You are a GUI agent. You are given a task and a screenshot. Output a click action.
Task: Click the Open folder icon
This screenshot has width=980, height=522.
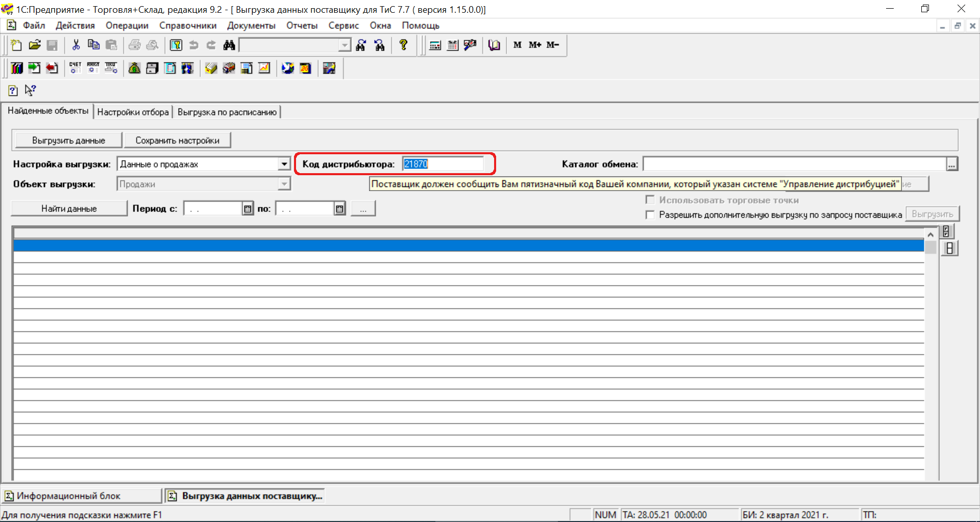34,45
